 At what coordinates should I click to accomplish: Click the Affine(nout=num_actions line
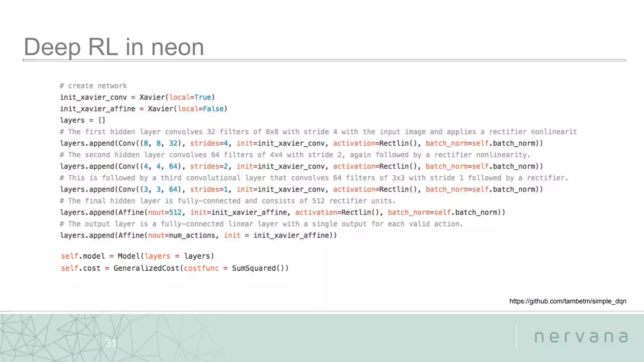click(x=198, y=235)
